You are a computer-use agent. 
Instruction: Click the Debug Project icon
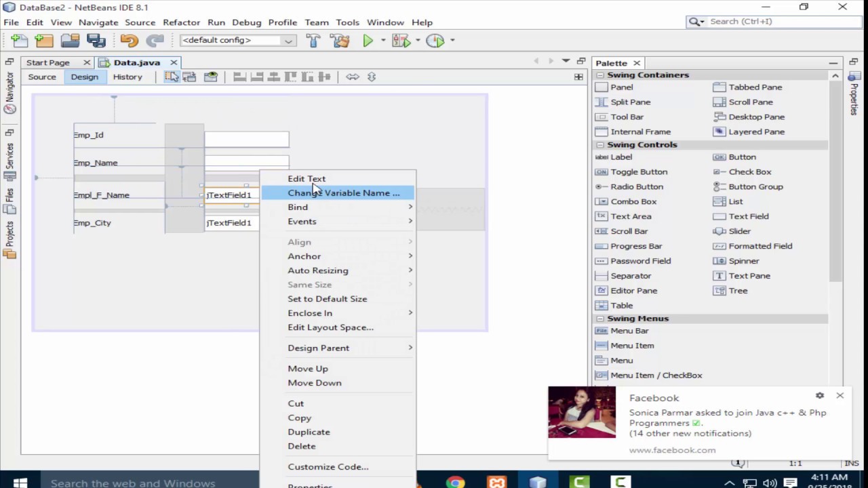coord(401,41)
